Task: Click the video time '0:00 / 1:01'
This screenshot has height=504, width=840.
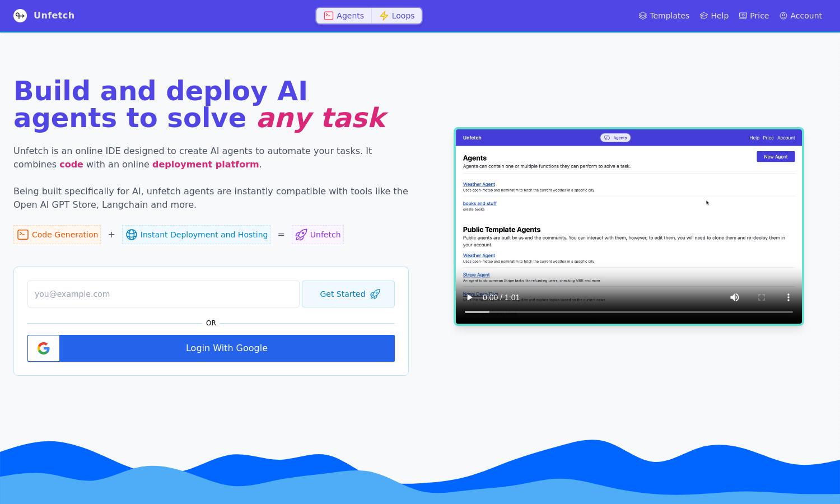Action: (501, 297)
